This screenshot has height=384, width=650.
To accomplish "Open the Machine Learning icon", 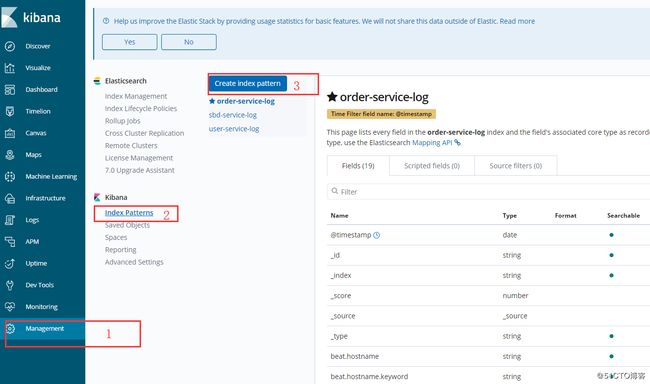I will click(10, 176).
